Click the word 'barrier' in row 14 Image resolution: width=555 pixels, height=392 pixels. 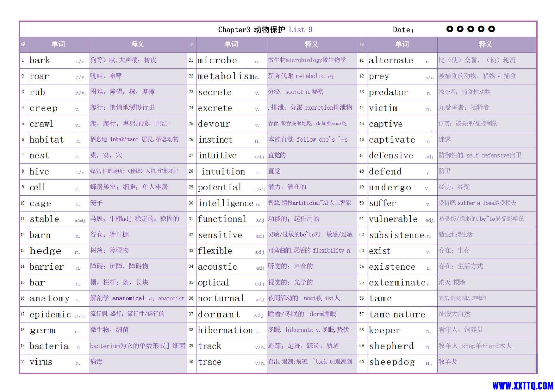(47, 267)
